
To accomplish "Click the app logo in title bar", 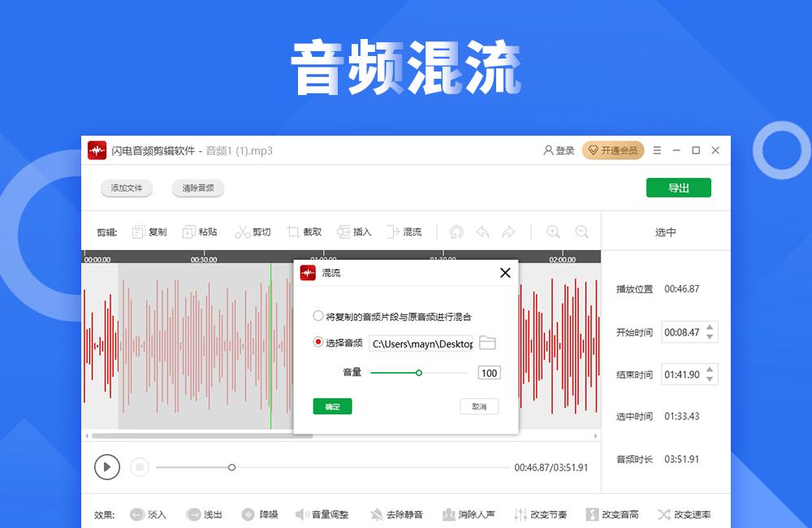I will click(97, 150).
